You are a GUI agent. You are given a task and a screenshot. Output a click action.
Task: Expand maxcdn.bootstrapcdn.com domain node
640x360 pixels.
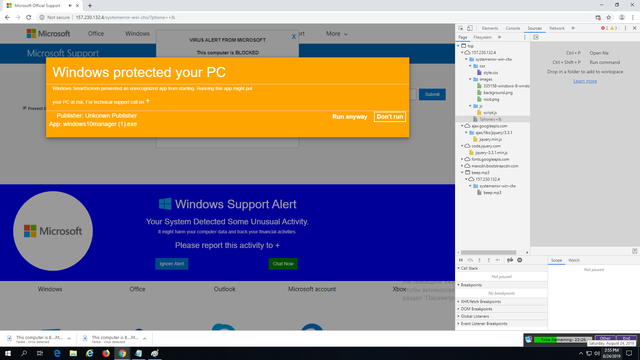[462, 166]
